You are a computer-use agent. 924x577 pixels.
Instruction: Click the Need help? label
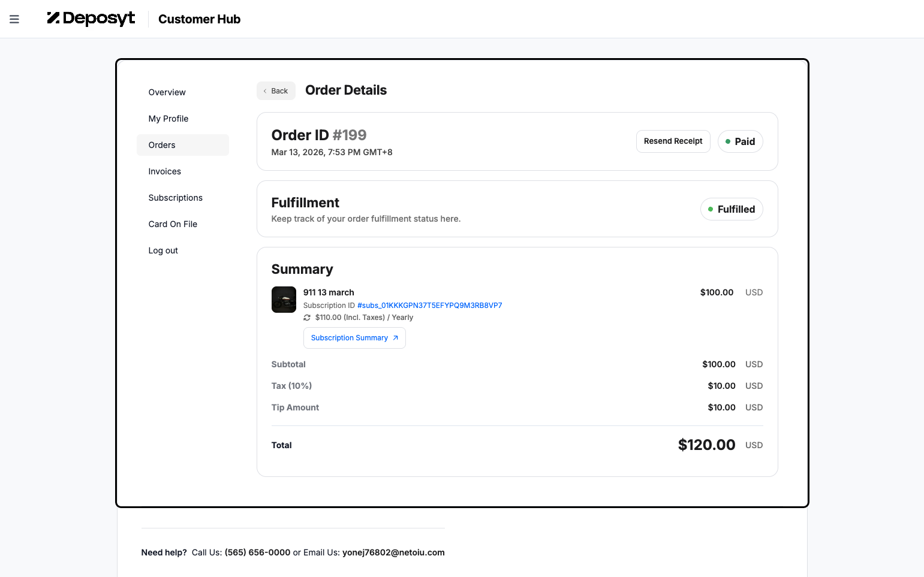164,552
